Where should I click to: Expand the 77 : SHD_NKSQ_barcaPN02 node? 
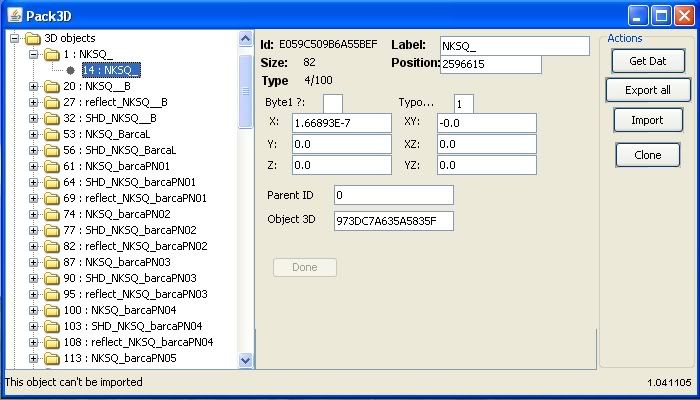coord(33,230)
